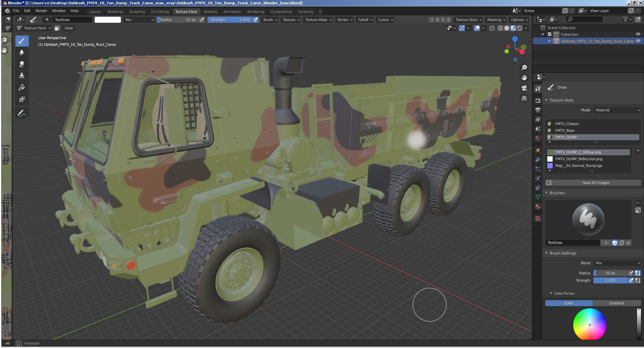Open Particles properties tab
The height and width of the screenshot is (348, 644).
538,169
